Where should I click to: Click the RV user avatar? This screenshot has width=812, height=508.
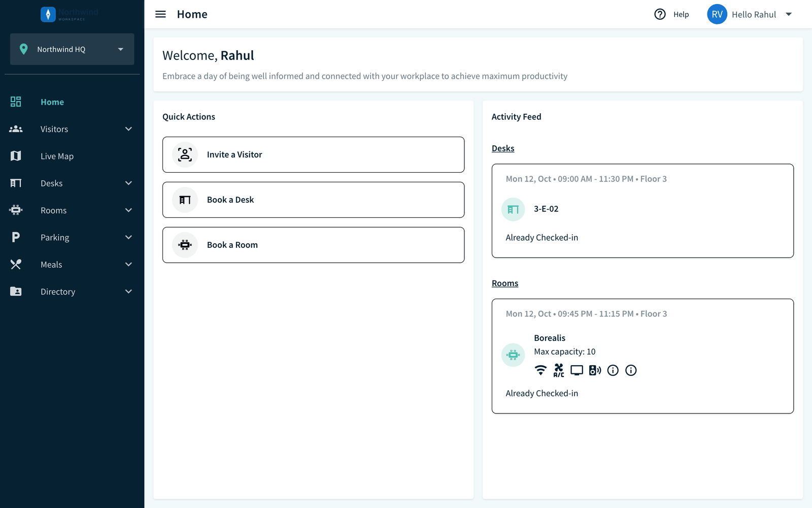click(717, 14)
